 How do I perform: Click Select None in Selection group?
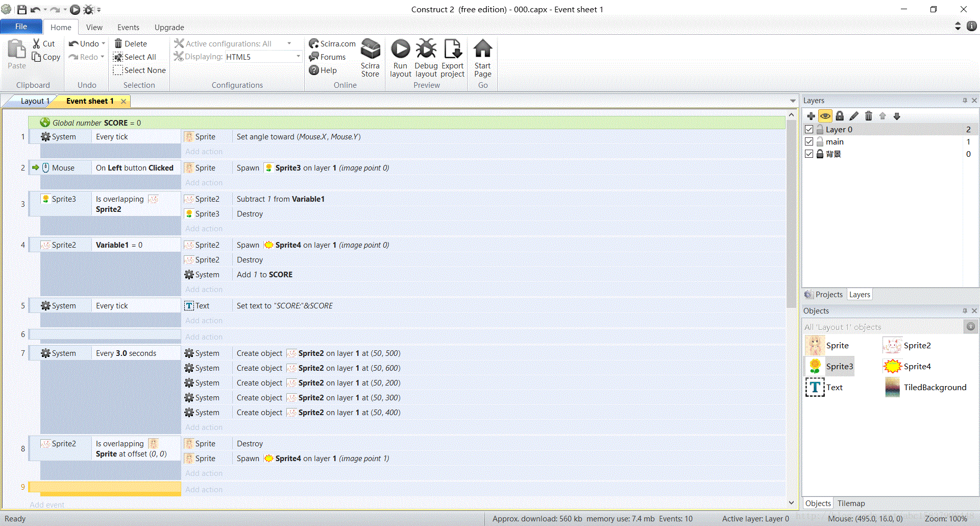(x=140, y=70)
